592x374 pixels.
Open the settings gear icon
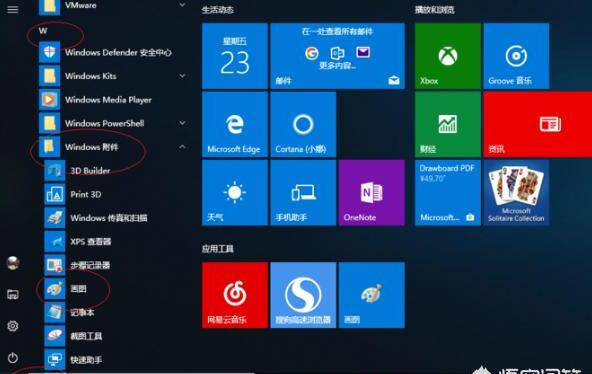[12, 326]
